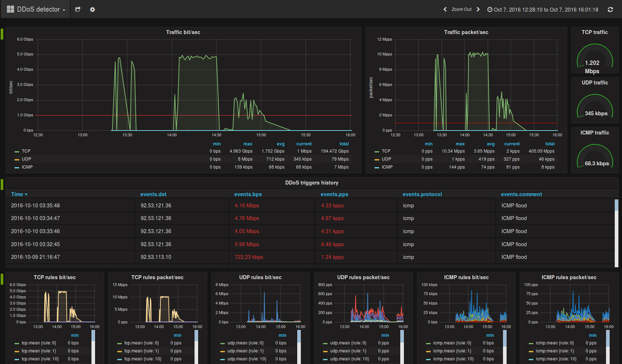
Task: Click ICMP color swatch in bit/sec legend
Action: point(17,167)
